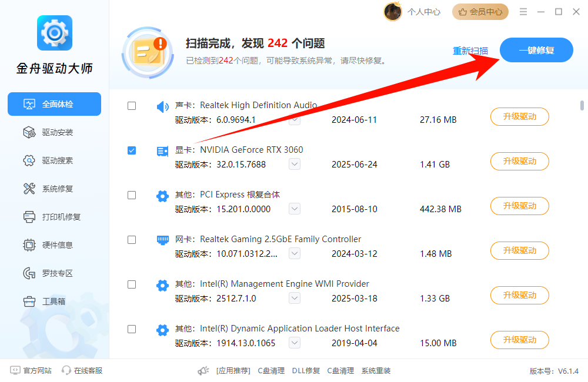
Task: Click the 驱动安装 box icon
Action: pos(29,132)
